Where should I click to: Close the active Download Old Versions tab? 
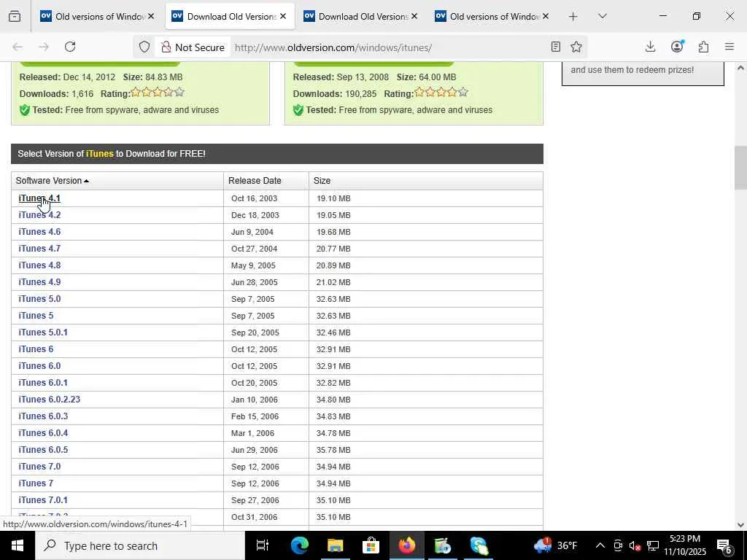pos(283,16)
